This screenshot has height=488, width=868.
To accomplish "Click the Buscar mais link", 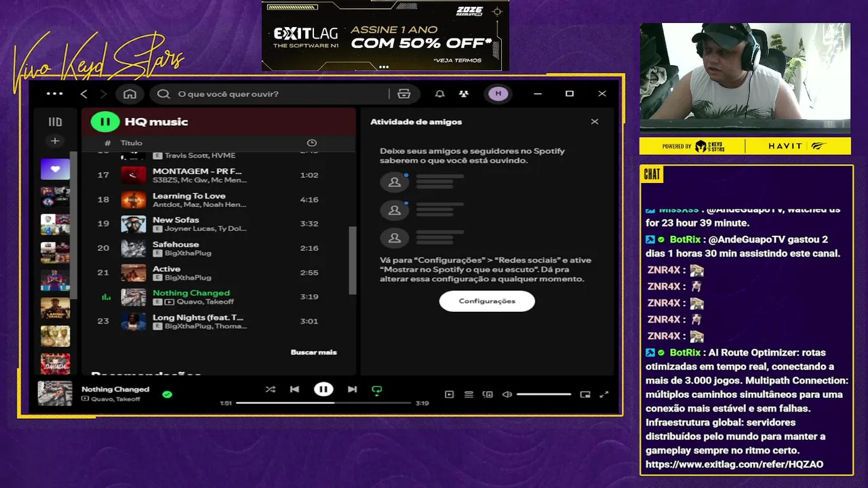I will tap(313, 352).
